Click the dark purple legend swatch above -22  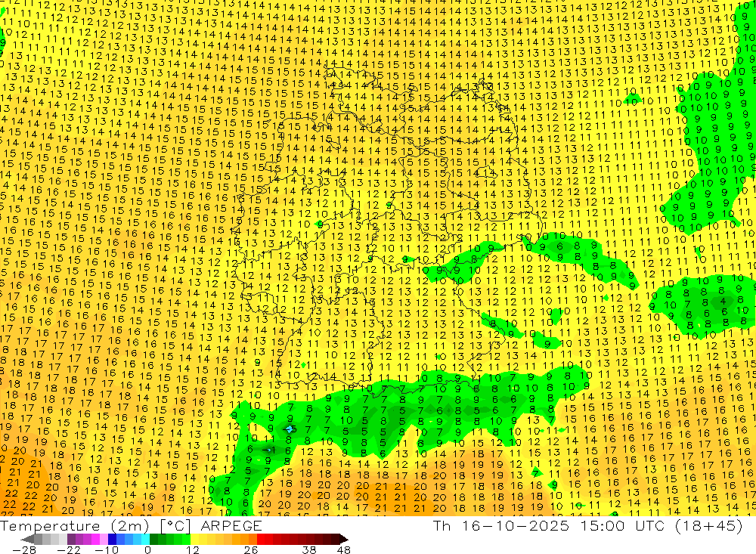[x=71, y=540]
